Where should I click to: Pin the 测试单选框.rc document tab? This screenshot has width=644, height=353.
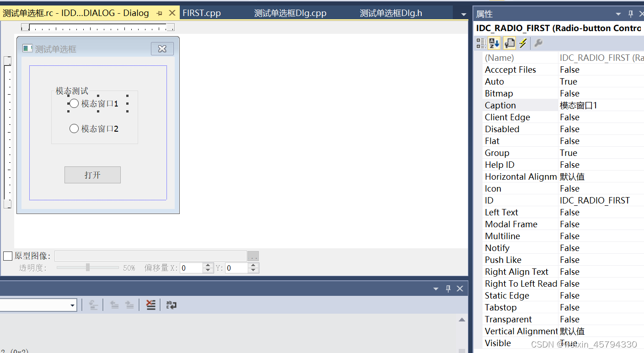pyautogui.click(x=159, y=13)
